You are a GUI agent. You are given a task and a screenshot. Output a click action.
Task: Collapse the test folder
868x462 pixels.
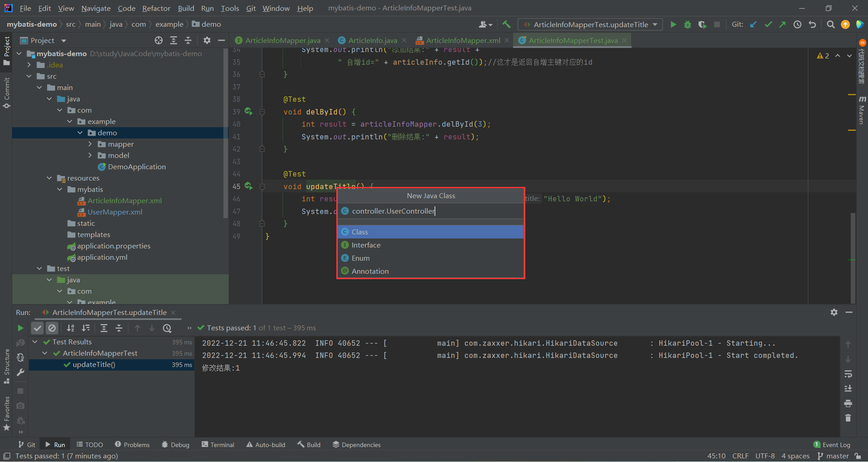[x=39, y=268]
